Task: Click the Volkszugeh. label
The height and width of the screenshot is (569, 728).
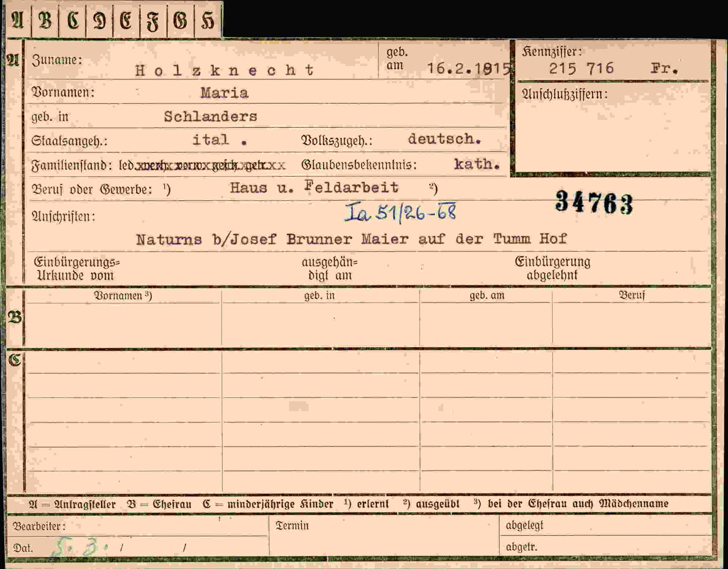Action: click(337, 141)
